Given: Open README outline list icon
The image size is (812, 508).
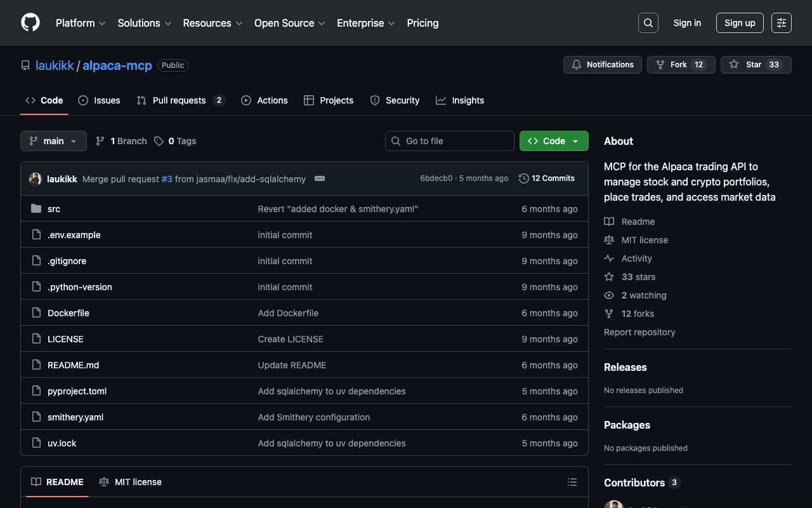Looking at the screenshot, I should point(572,482).
